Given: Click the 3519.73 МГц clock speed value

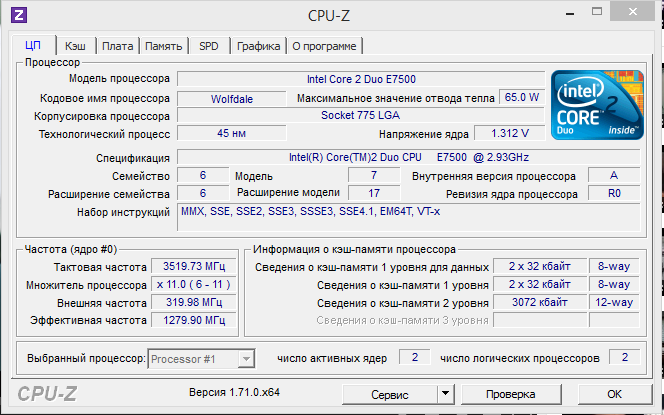Looking at the screenshot, I should click(x=194, y=266).
